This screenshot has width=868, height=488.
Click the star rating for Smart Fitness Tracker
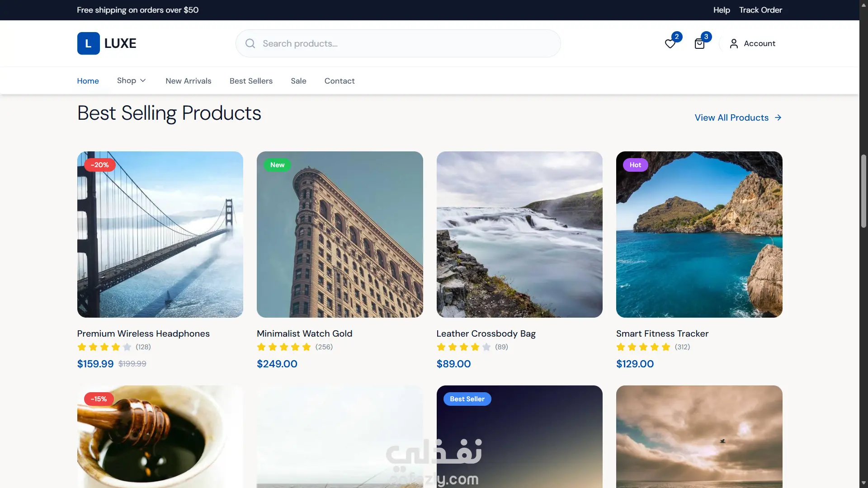coord(643,347)
